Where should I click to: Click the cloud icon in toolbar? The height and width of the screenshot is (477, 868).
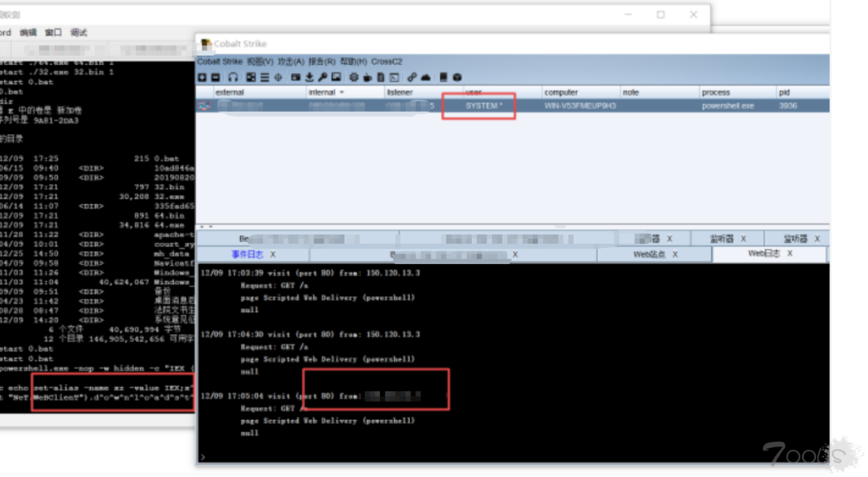click(425, 77)
